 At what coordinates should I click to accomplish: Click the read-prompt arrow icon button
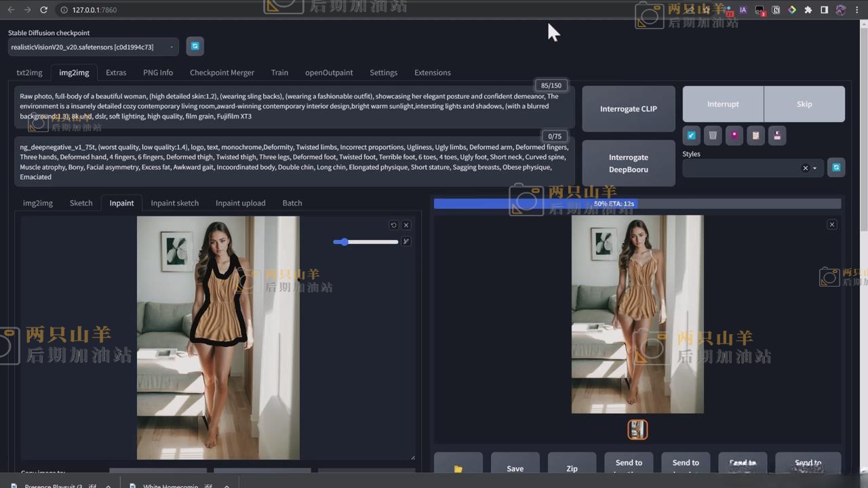click(x=691, y=136)
